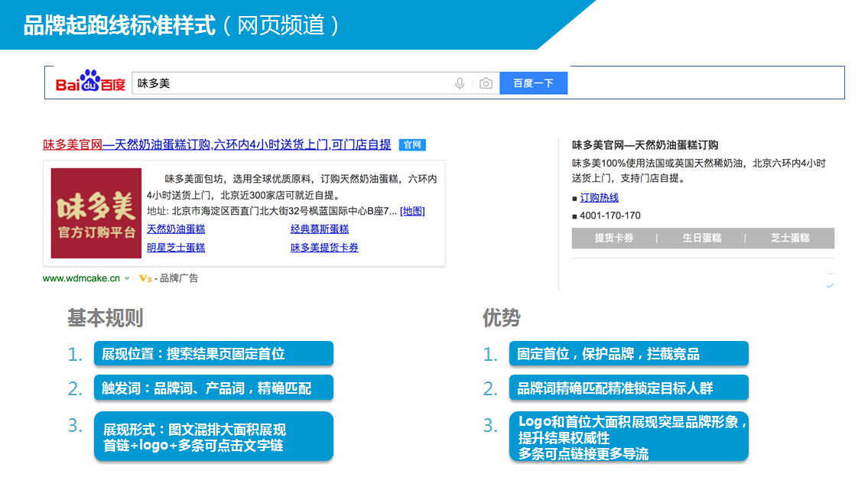Viewport: 868px width, 487px height.
Task: Click the V3 credibility badge icon
Action: tap(145, 278)
